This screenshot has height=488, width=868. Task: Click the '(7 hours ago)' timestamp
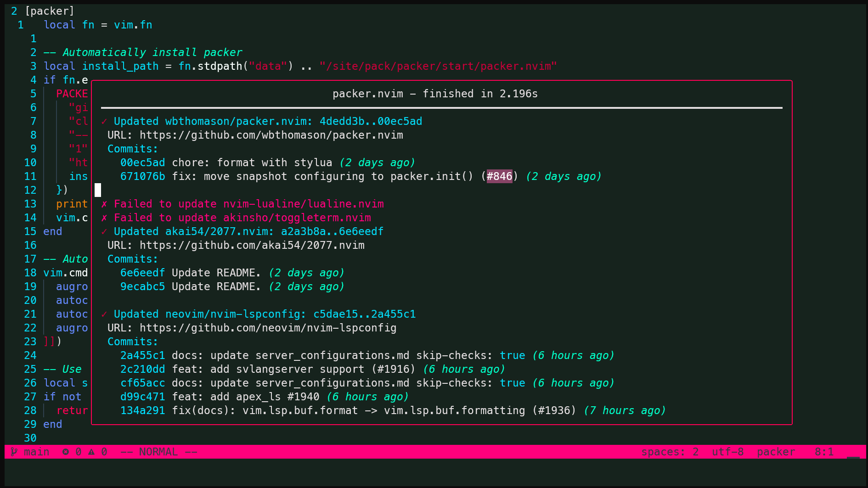click(x=625, y=410)
